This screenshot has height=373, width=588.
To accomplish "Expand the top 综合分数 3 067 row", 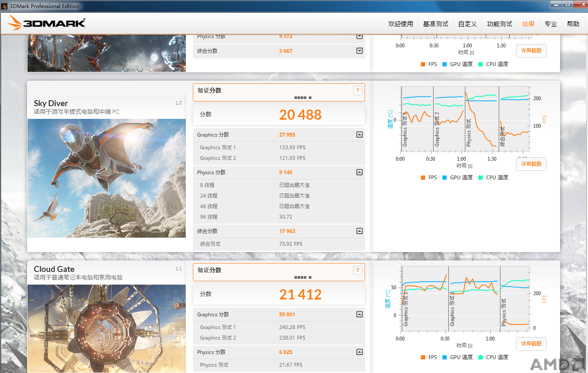I will click(360, 51).
